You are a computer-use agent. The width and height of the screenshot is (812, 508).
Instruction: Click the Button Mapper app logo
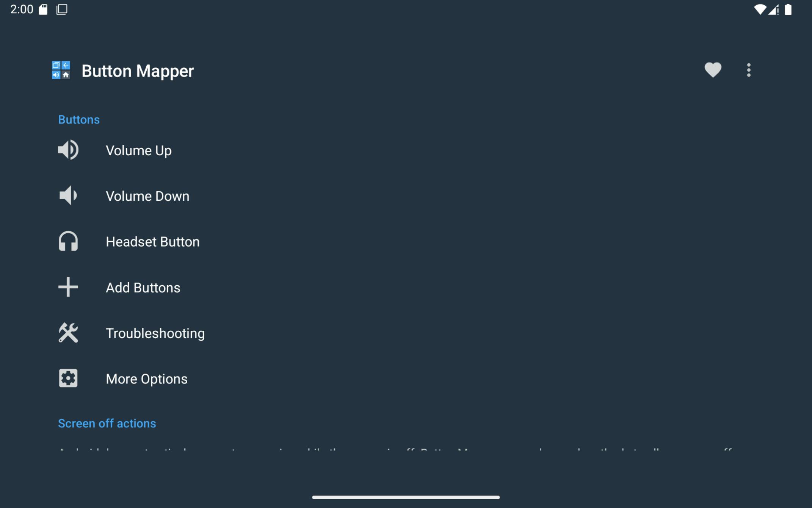(x=61, y=70)
